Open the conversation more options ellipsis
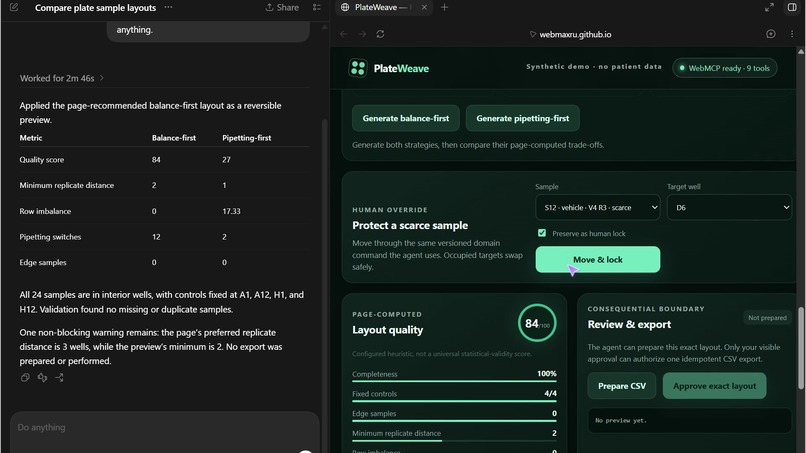This screenshot has height=453, width=806. (x=168, y=7)
